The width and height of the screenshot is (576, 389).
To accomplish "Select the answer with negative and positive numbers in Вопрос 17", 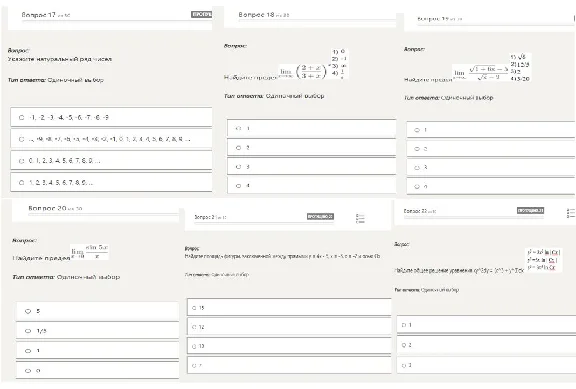I will (111, 139).
